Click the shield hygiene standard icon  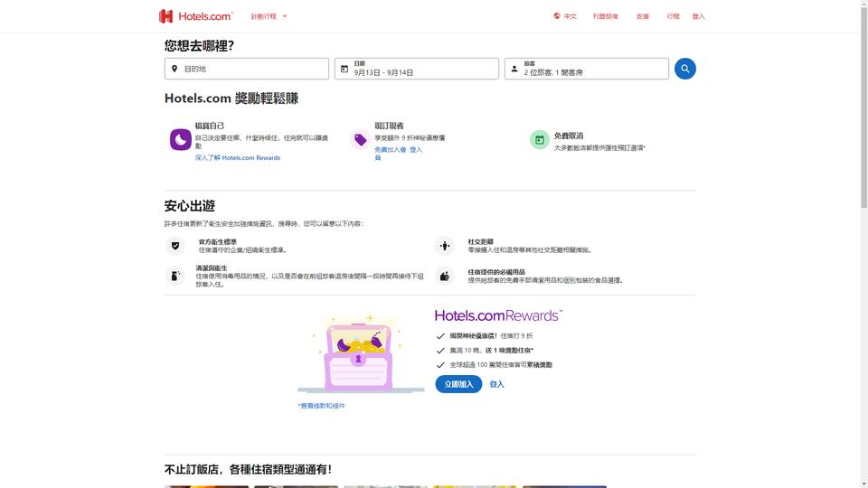click(175, 246)
